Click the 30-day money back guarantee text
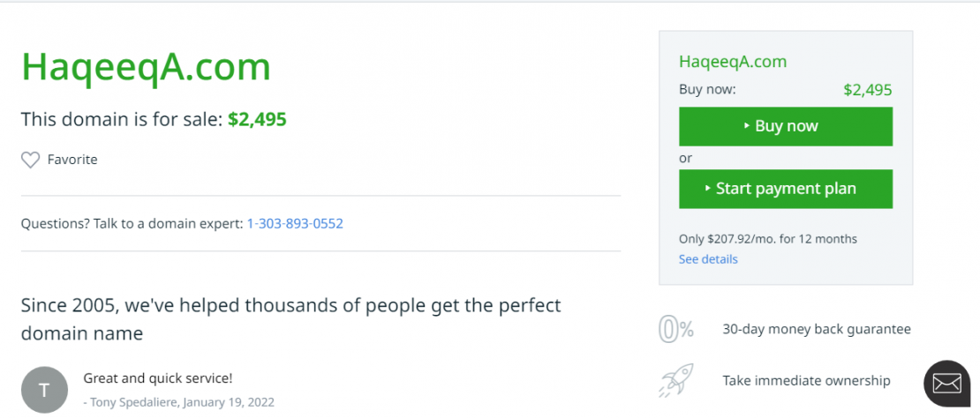Screen dimensions: 980x418 817,329
